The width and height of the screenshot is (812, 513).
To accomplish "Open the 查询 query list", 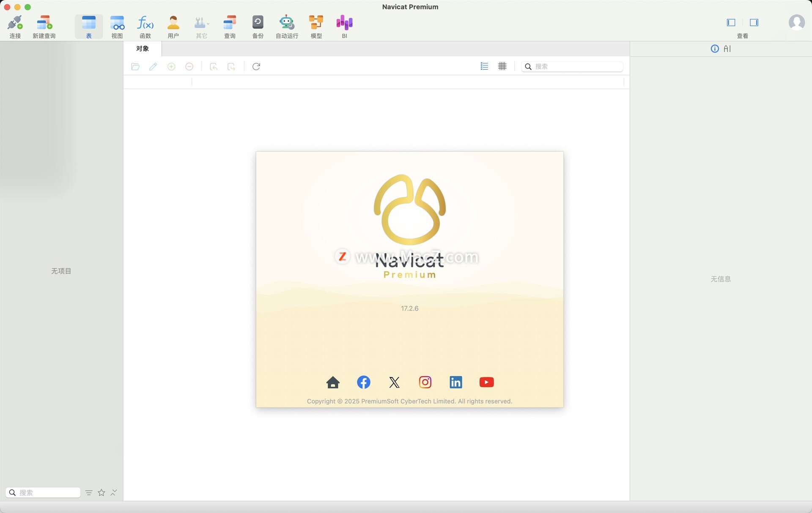I will point(230,27).
